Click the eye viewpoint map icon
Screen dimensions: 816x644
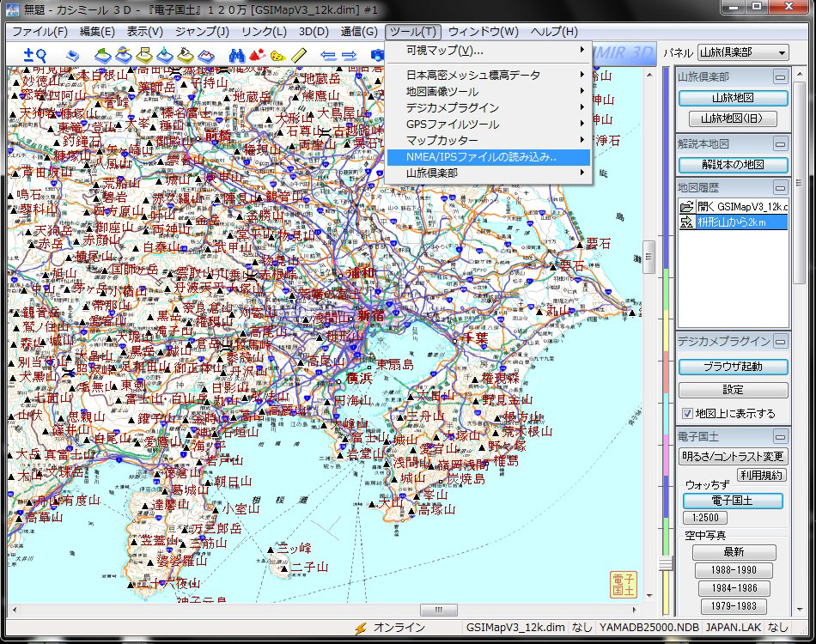(x=186, y=55)
